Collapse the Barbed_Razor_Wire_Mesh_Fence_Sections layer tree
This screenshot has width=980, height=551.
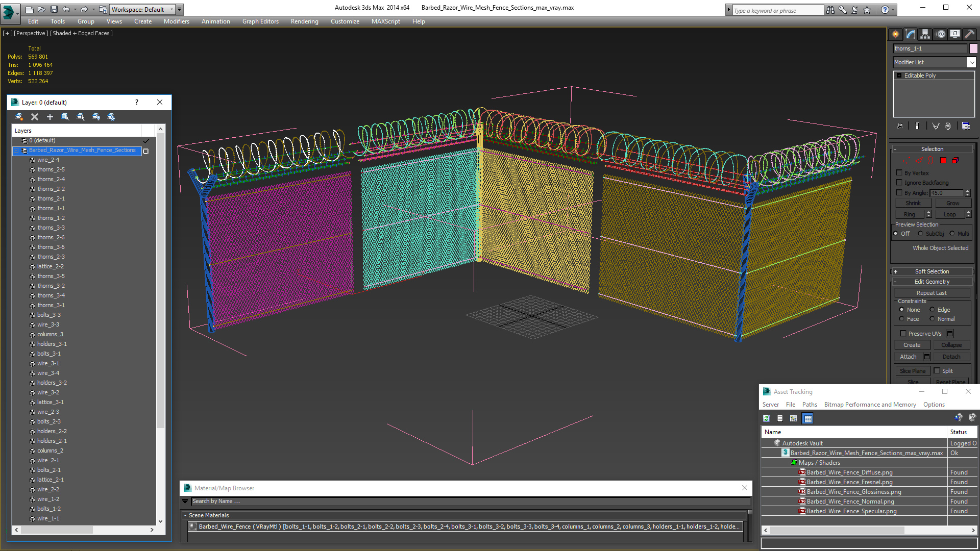16,151
